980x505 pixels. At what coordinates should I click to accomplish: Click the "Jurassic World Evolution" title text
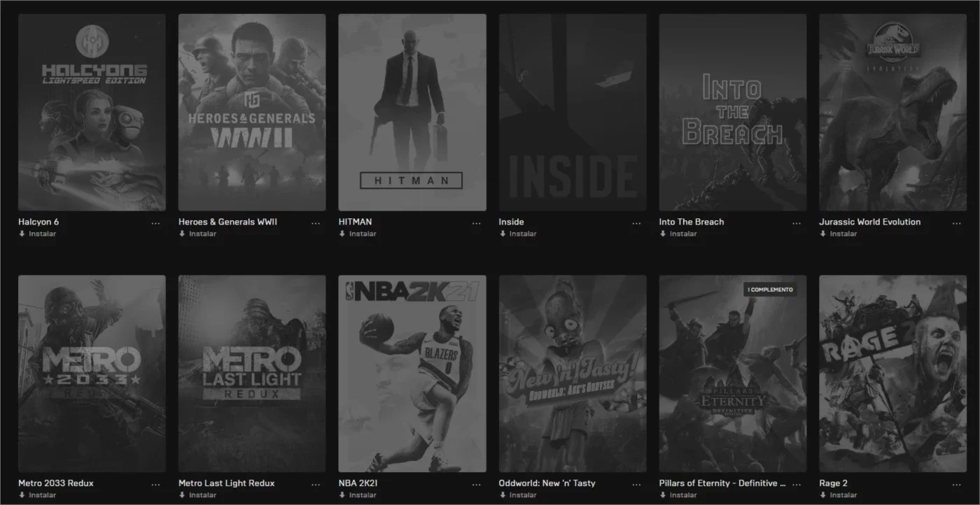(870, 222)
